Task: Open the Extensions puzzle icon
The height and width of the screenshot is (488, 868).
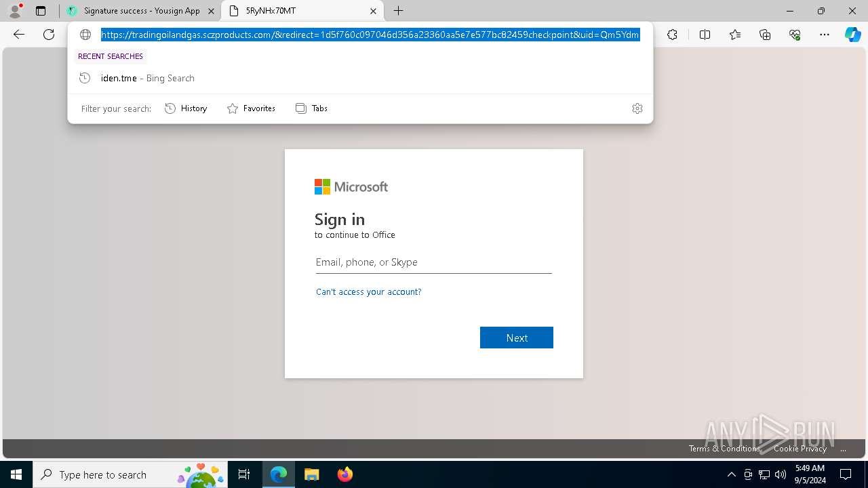Action: [672, 35]
